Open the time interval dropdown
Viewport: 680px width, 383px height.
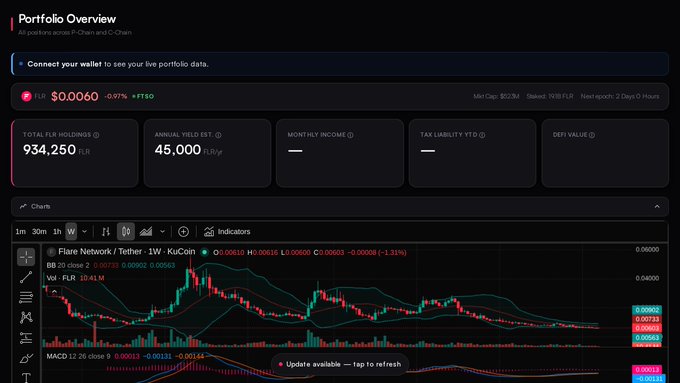coord(85,232)
